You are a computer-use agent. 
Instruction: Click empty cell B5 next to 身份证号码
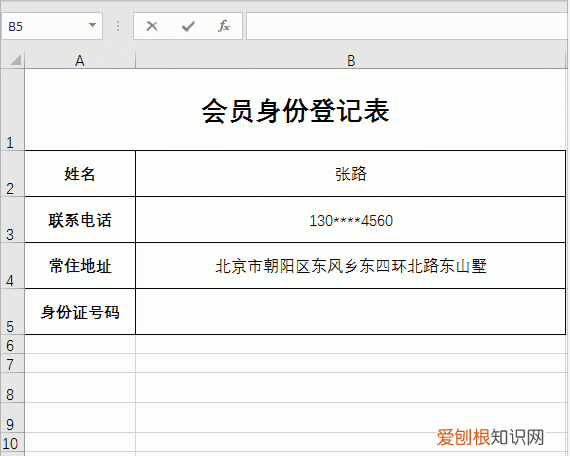[x=351, y=312]
